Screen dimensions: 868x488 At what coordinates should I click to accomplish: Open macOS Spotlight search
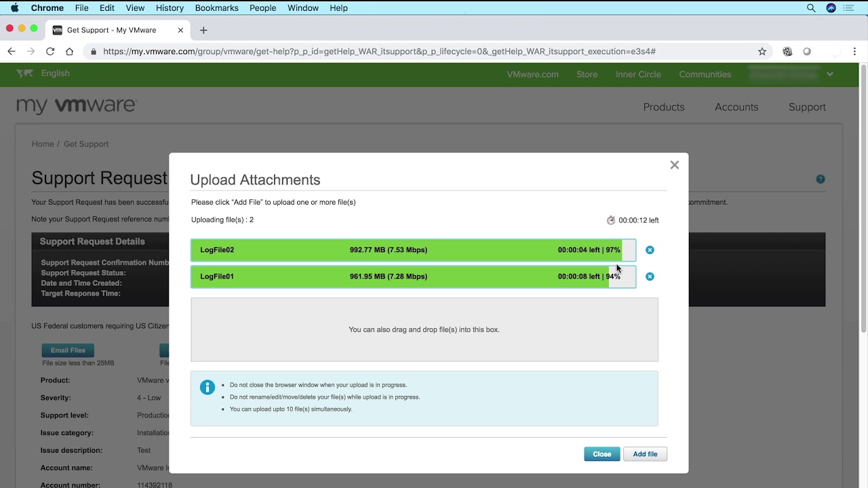click(x=811, y=8)
